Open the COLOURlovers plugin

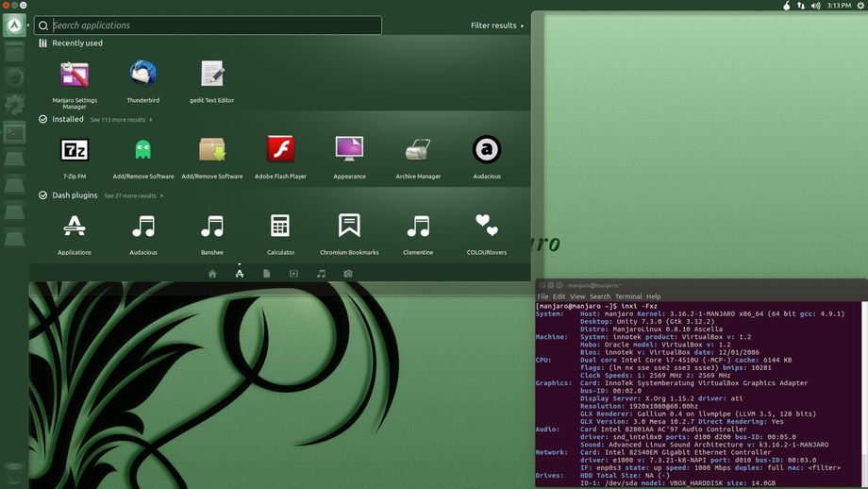[x=487, y=226]
